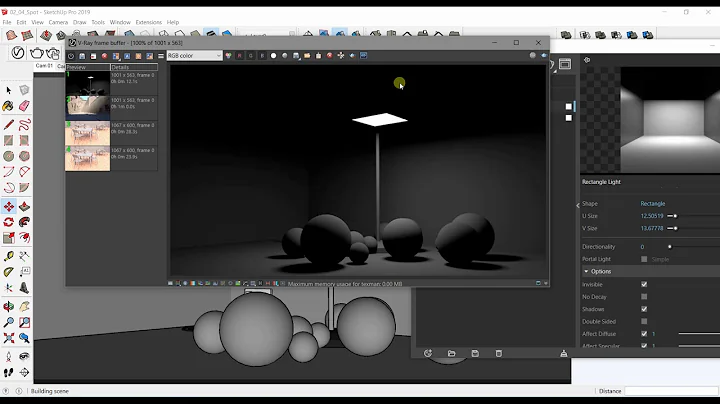720x404 pixels.
Task: Click the Directionality slider handle
Action: click(x=669, y=247)
